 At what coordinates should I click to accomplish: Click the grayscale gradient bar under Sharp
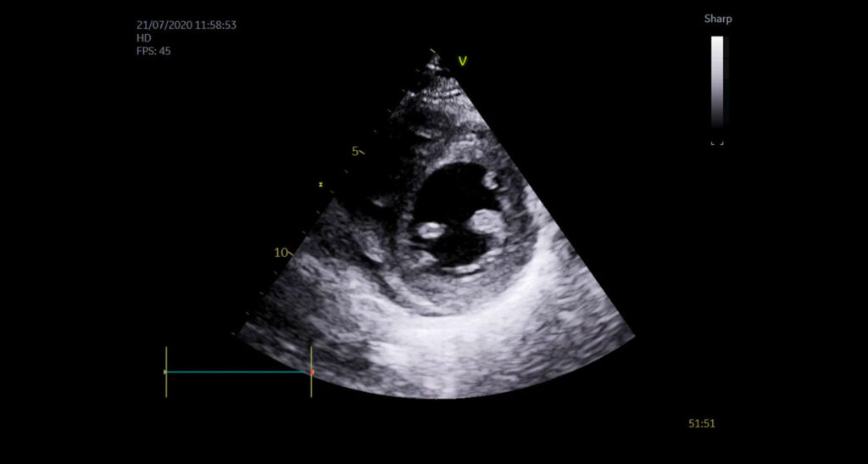[x=717, y=82]
